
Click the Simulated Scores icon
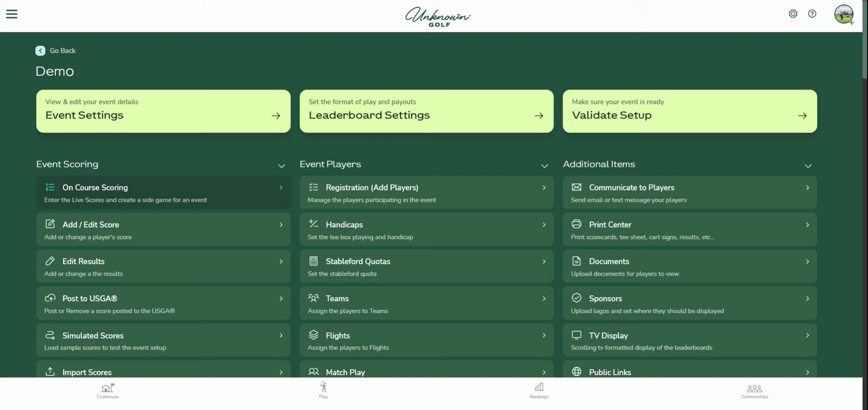[50, 335]
